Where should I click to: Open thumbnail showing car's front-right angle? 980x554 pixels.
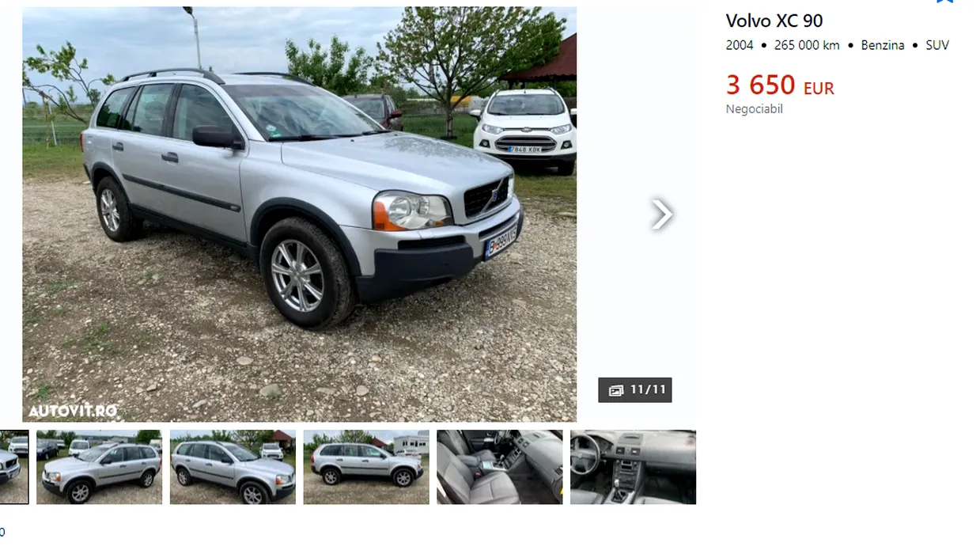click(x=233, y=467)
